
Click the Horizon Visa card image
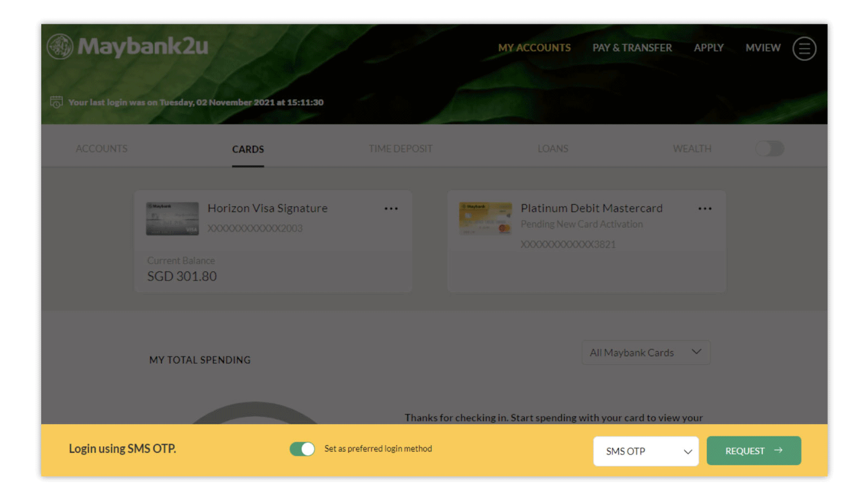[172, 219]
